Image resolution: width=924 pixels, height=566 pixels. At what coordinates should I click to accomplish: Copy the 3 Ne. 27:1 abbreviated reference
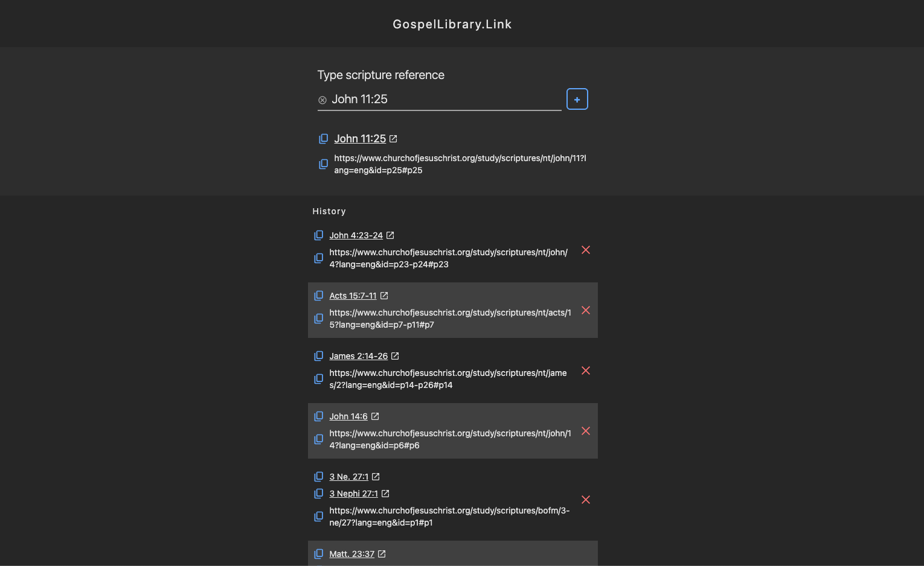point(319,477)
